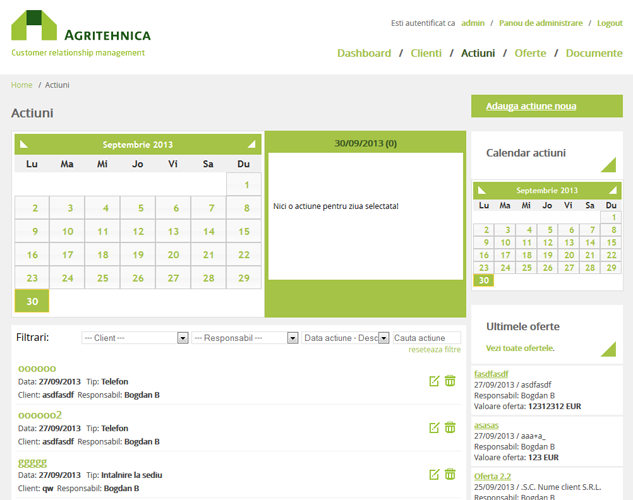
Task: Select day 30 in sidebar calendar
Action: [x=484, y=280]
